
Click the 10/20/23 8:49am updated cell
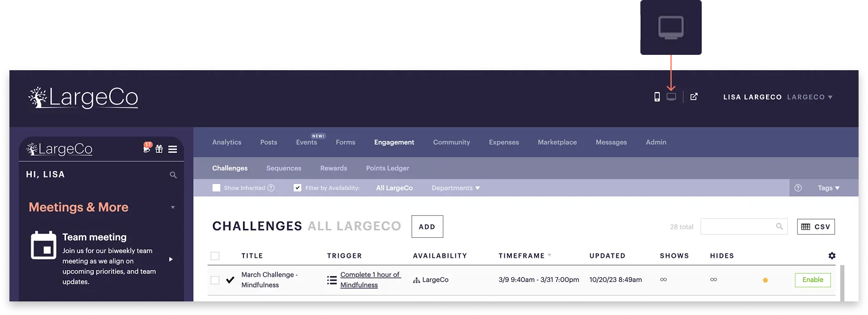pos(616,280)
